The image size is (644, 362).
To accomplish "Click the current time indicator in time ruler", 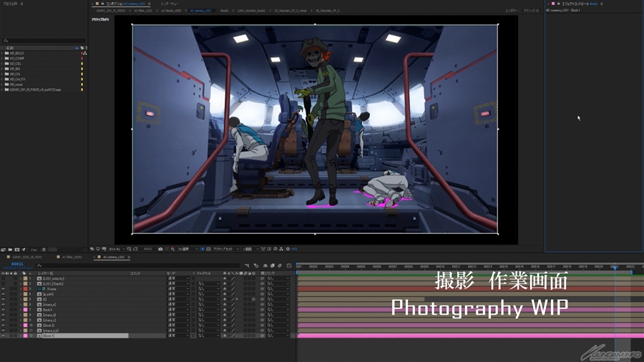I will (x=615, y=267).
